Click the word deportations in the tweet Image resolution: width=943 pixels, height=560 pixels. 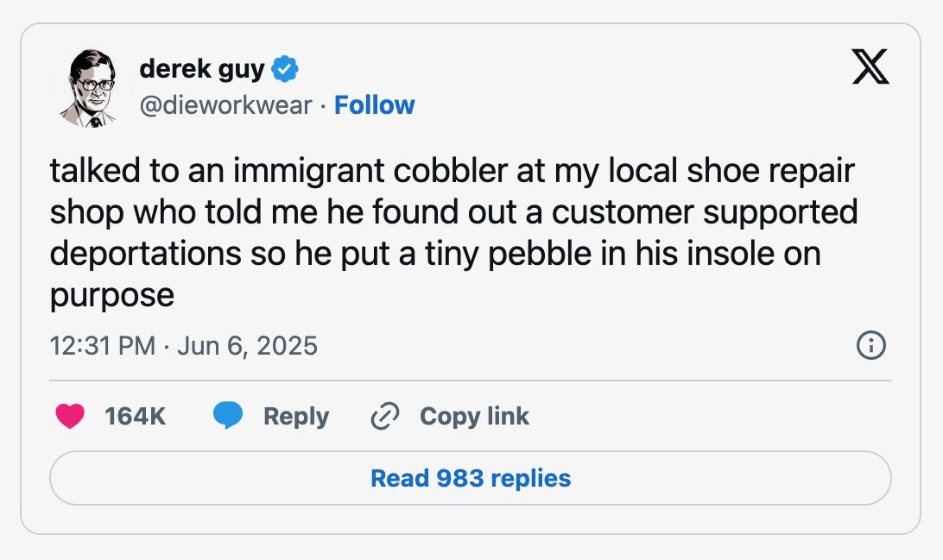pyautogui.click(x=146, y=254)
